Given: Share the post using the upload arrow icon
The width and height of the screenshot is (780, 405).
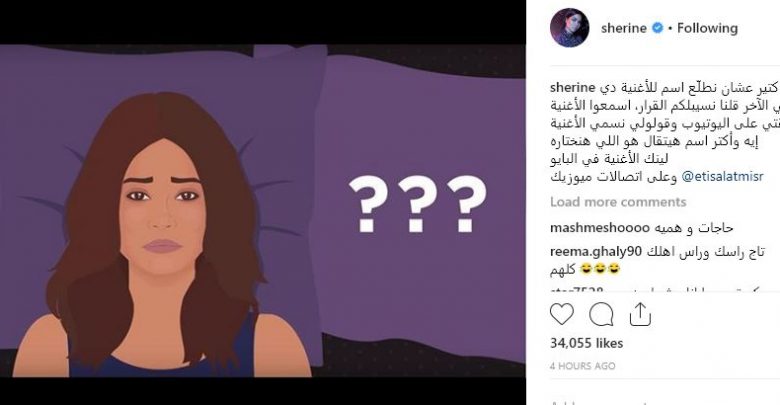Looking at the screenshot, I should coord(640,314).
